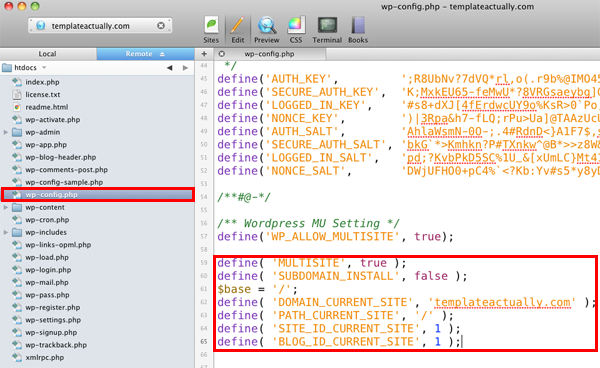Viewport: 600px width, 368px height.
Task: Open the Preview magnifier tool
Action: [266, 25]
